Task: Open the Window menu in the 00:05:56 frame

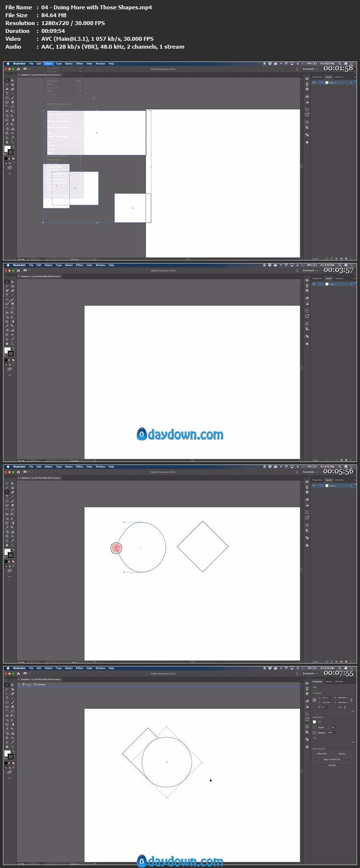Action: pos(100,466)
